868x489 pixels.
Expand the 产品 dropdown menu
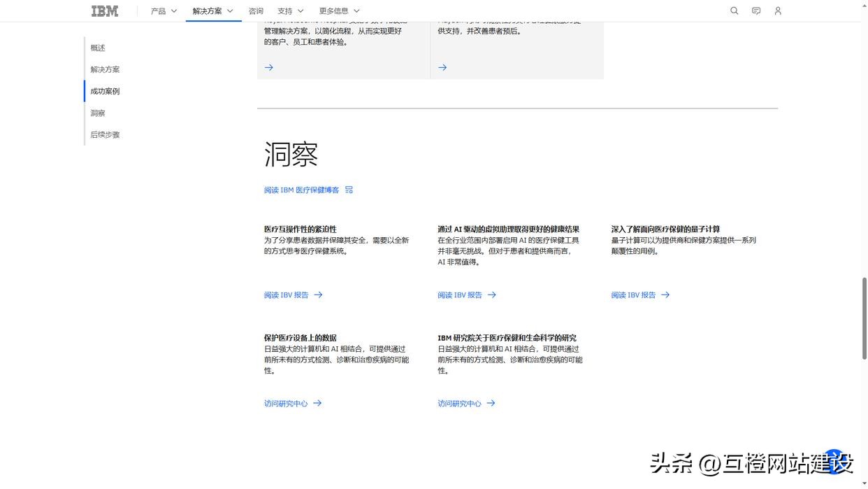[162, 10]
